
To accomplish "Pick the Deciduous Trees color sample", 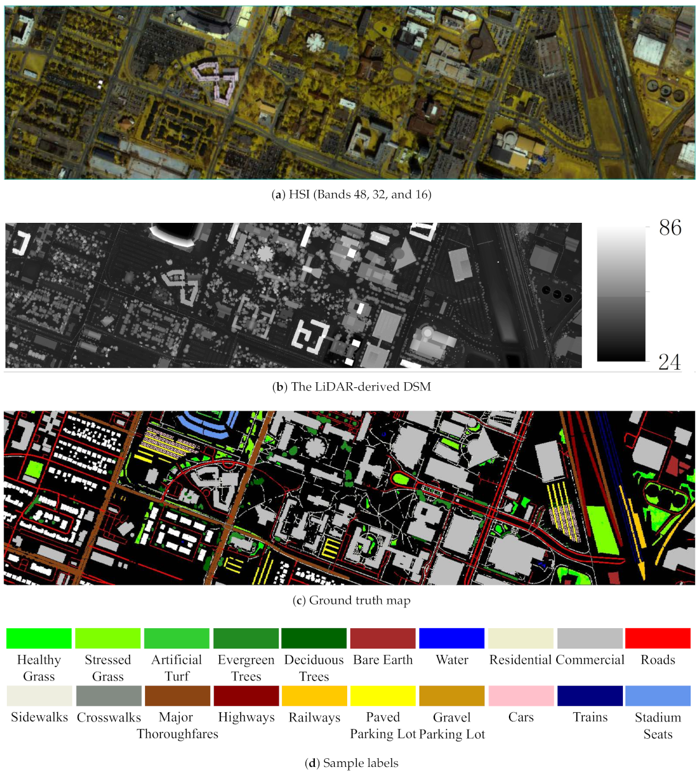I will (314, 638).
